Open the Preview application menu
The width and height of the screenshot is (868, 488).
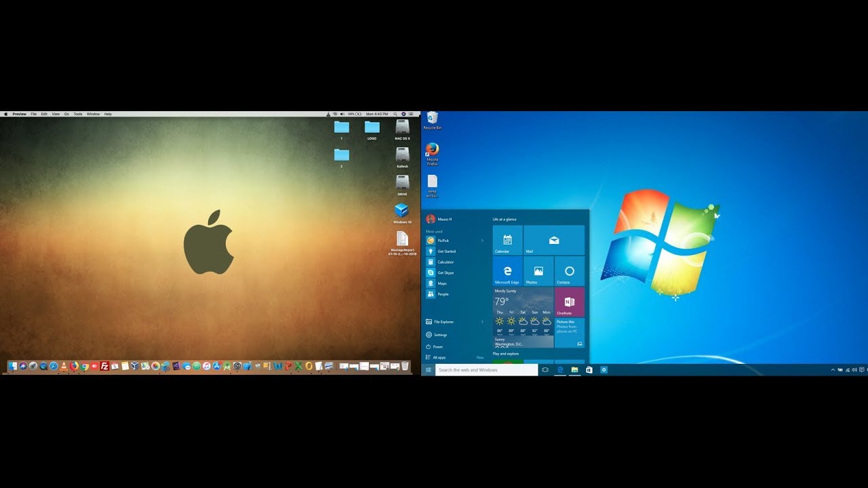(19, 114)
